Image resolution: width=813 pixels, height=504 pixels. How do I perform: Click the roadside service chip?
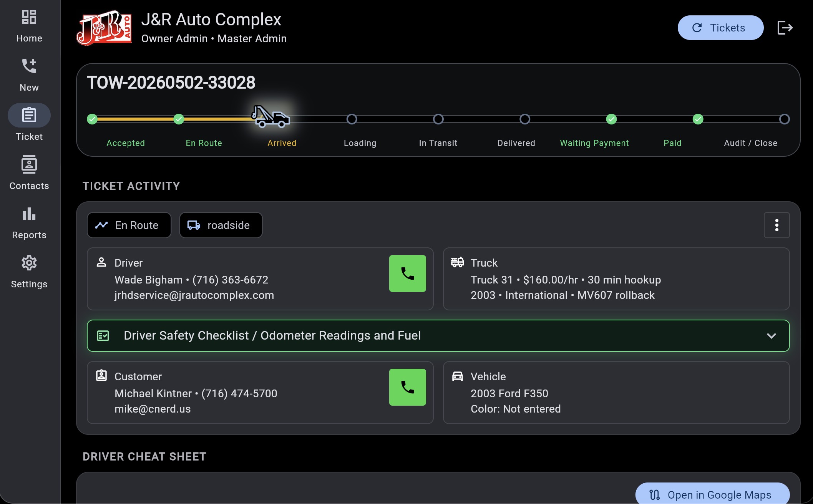[x=221, y=225]
